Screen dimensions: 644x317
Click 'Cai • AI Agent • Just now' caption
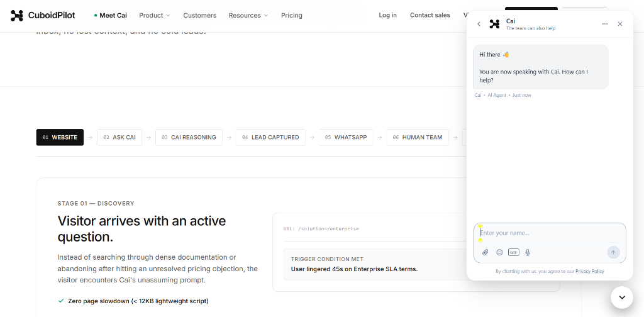(x=502, y=95)
